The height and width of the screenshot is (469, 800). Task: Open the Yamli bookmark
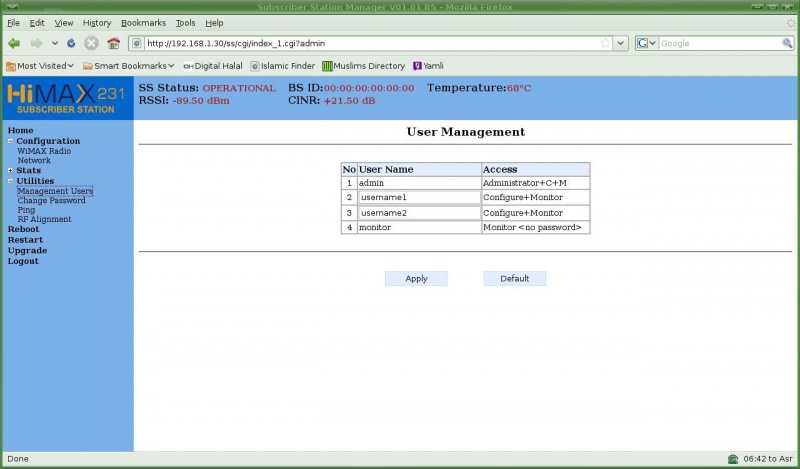click(x=428, y=66)
